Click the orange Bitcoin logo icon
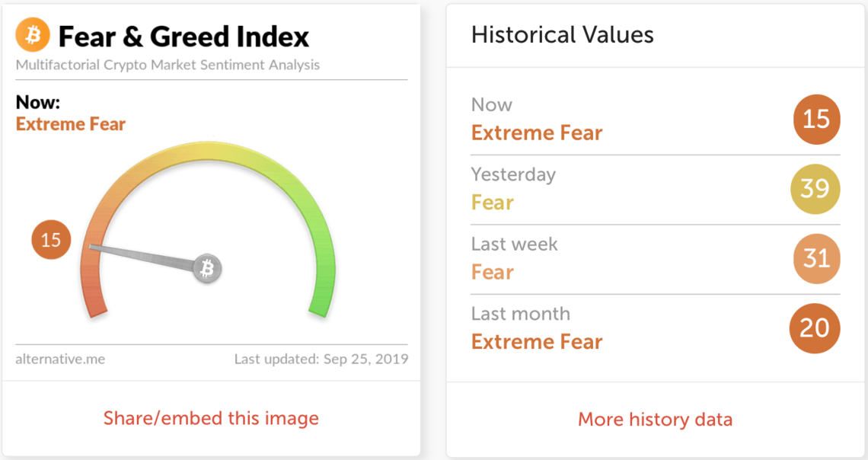 (33, 35)
